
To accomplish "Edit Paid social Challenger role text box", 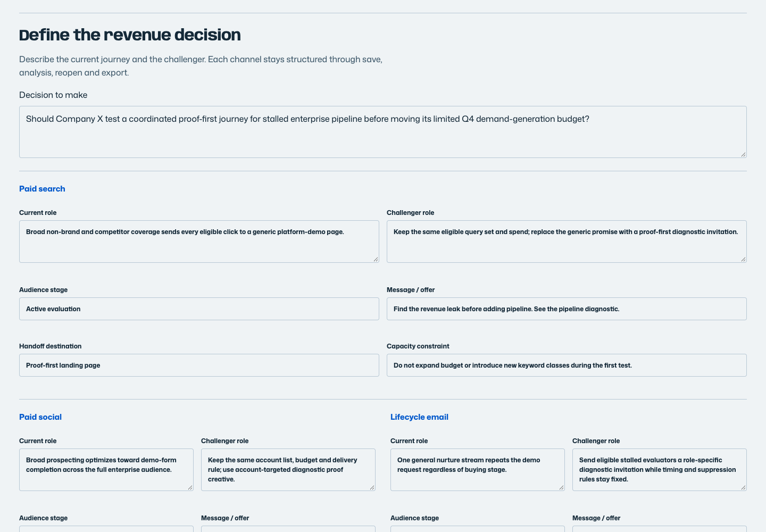I will [x=288, y=470].
